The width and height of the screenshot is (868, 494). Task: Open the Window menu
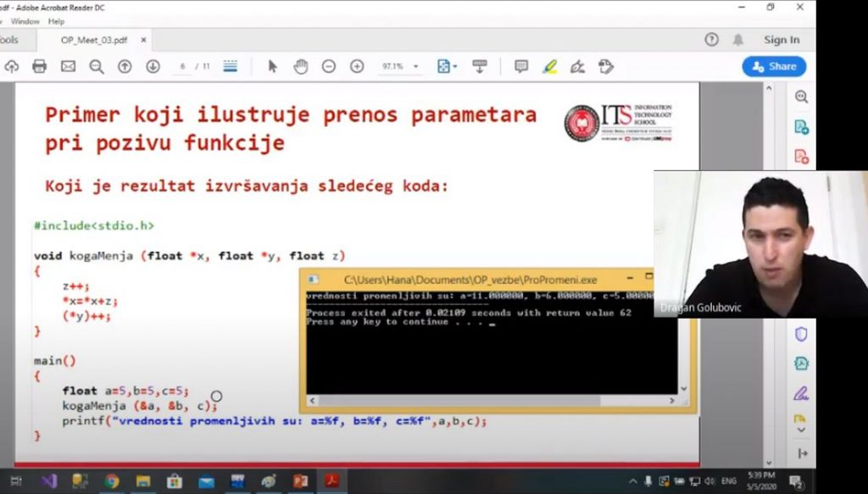click(25, 21)
